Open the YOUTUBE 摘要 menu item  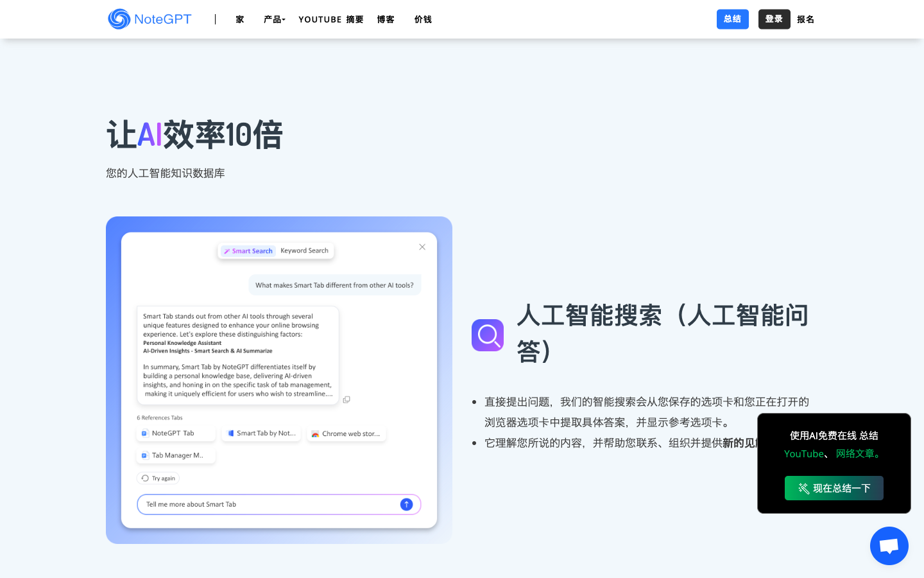point(330,19)
